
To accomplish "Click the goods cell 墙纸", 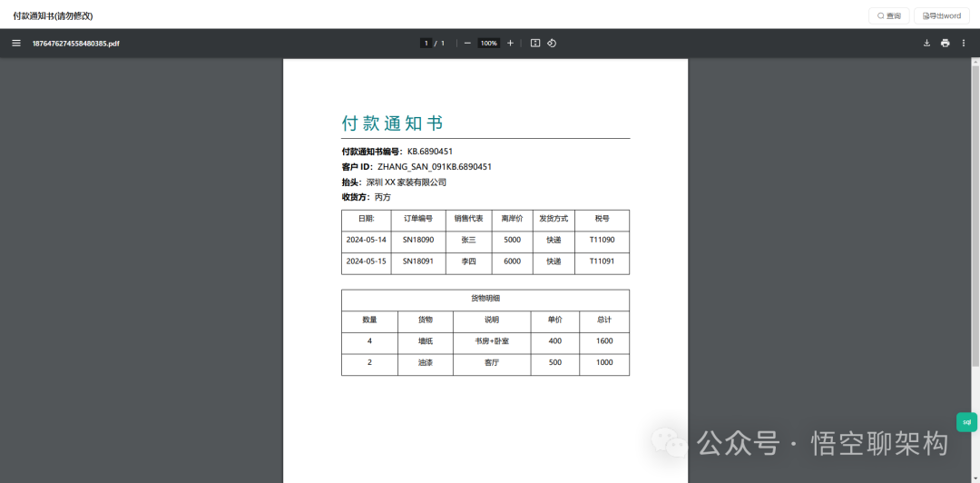I will (426, 341).
